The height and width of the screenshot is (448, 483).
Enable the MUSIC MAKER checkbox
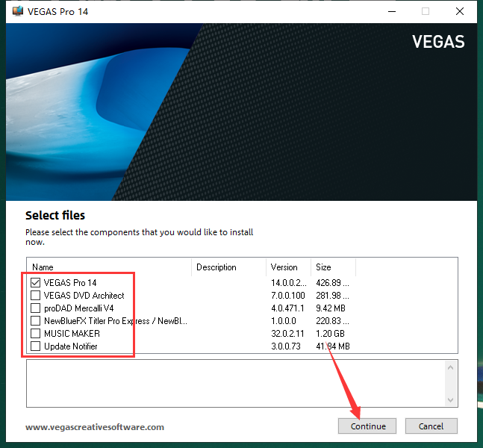pyautogui.click(x=35, y=333)
